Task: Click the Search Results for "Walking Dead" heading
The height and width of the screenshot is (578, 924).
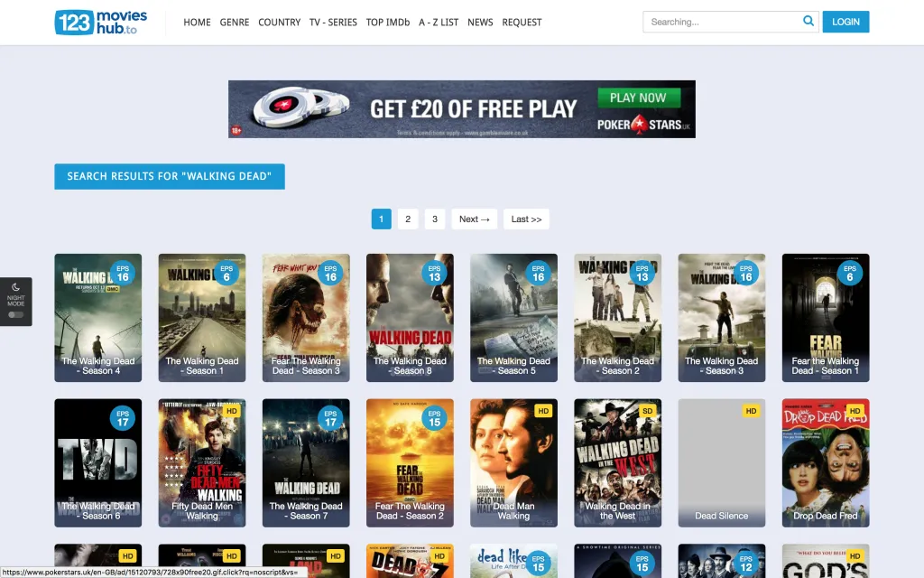Action: 170,176
